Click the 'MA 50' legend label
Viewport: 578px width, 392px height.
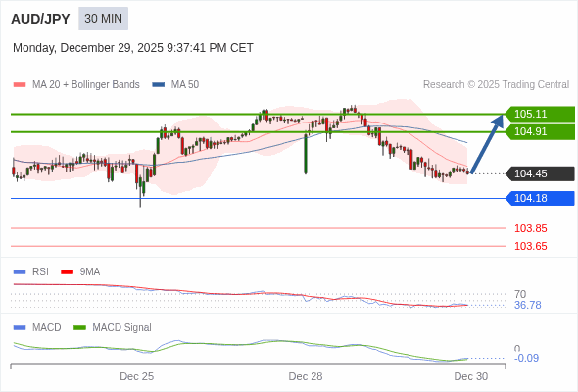click(x=185, y=85)
